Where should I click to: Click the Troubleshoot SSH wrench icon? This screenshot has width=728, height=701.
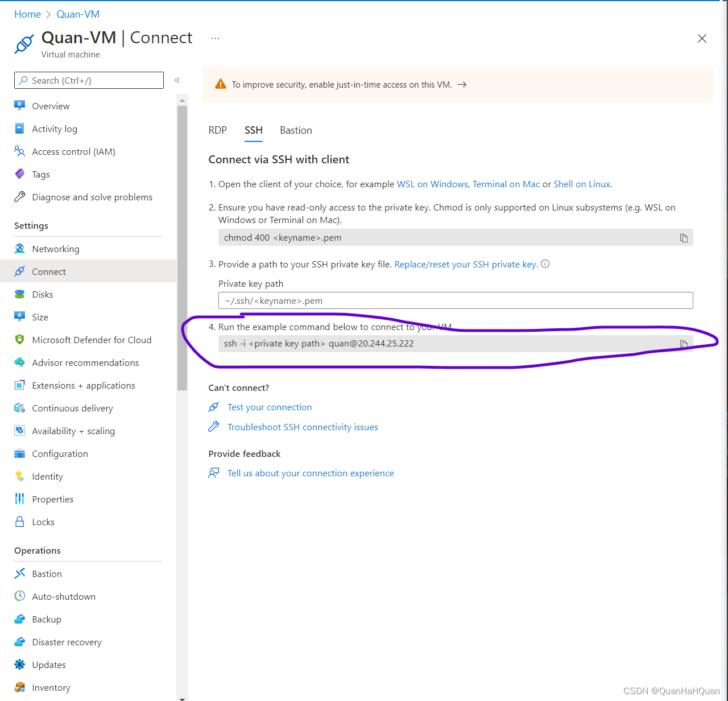click(214, 427)
